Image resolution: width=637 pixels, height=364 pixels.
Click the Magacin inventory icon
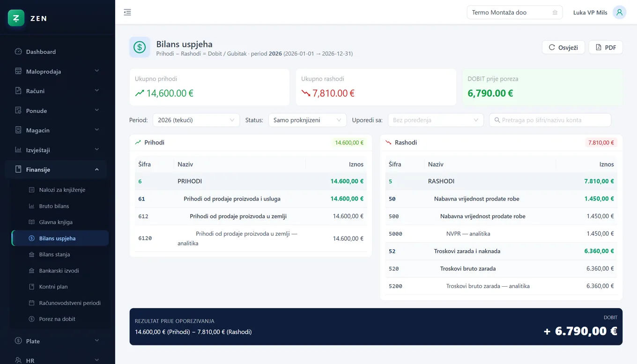[18, 130]
